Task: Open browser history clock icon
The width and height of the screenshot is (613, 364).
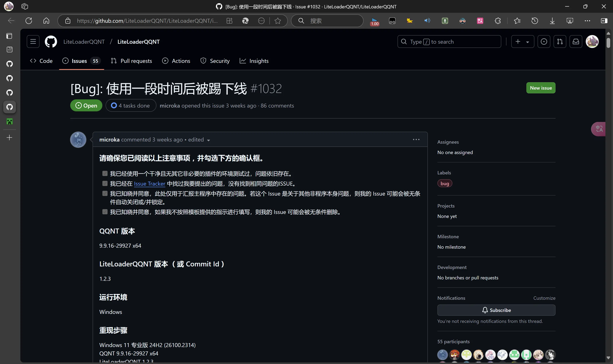Action: (x=535, y=21)
